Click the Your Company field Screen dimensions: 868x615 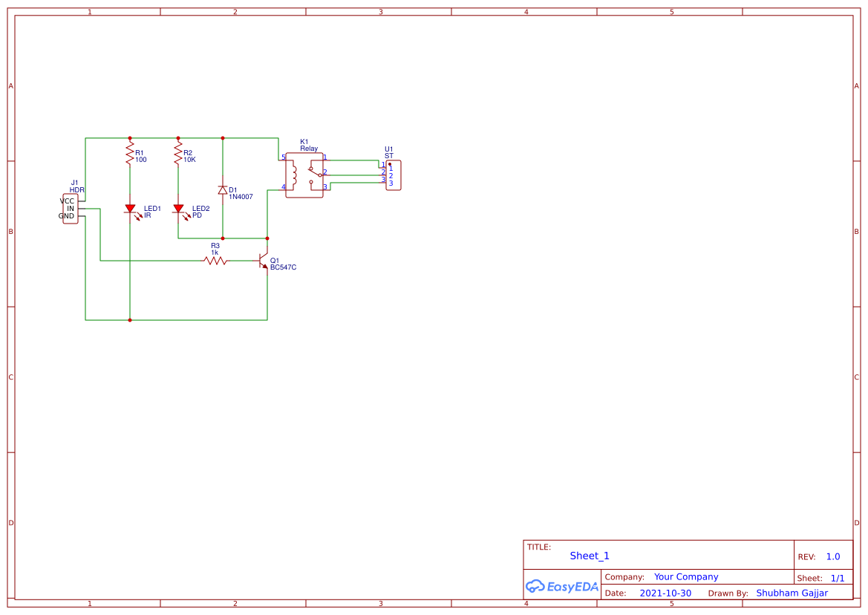click(685, 576)
